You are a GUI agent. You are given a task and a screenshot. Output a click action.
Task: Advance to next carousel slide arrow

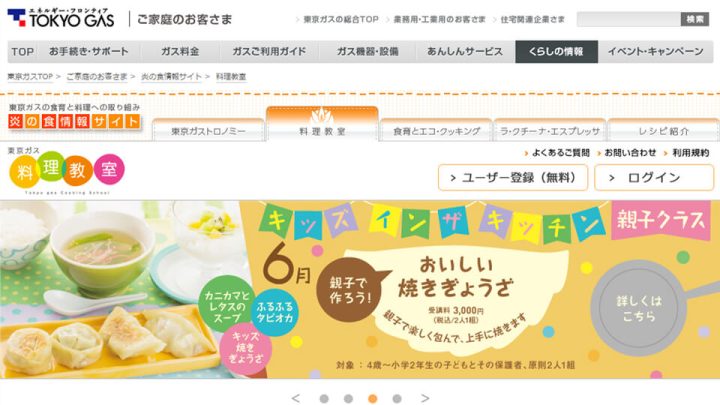425,398
